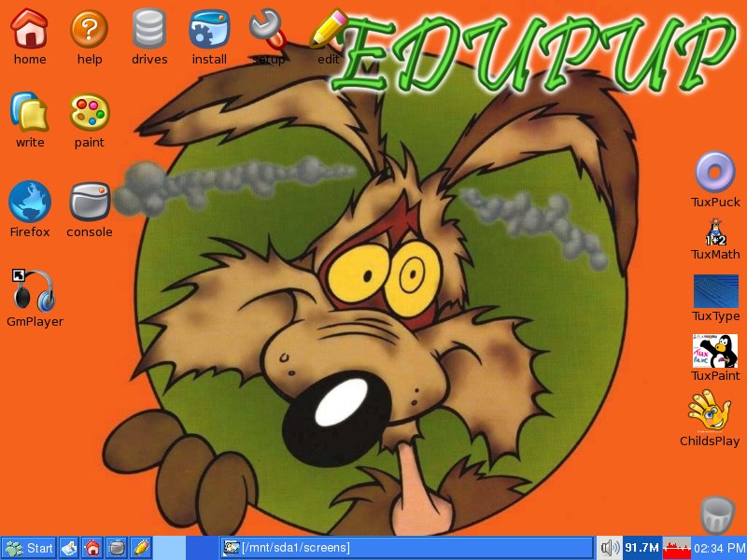Viewport: 747px width, 560px height.
Task: Launch the install desktop icon
Action: tap(209, 30)
